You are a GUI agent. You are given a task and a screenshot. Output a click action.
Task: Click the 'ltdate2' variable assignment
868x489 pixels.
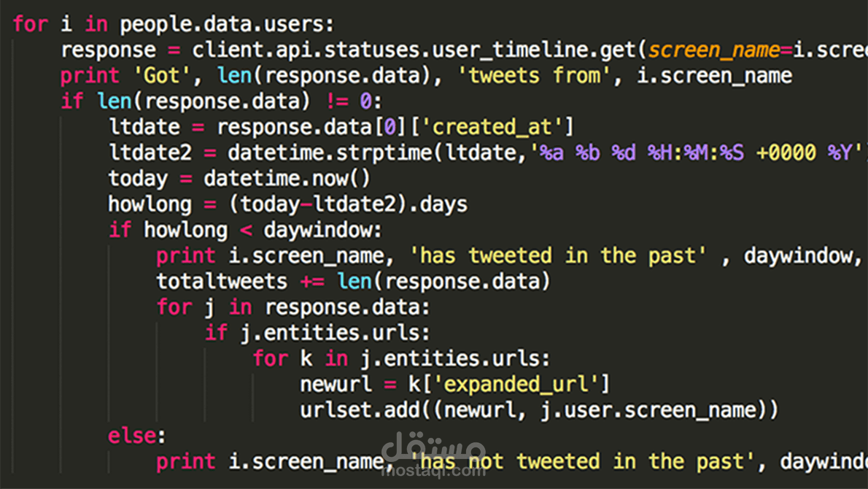coord(150,153)
